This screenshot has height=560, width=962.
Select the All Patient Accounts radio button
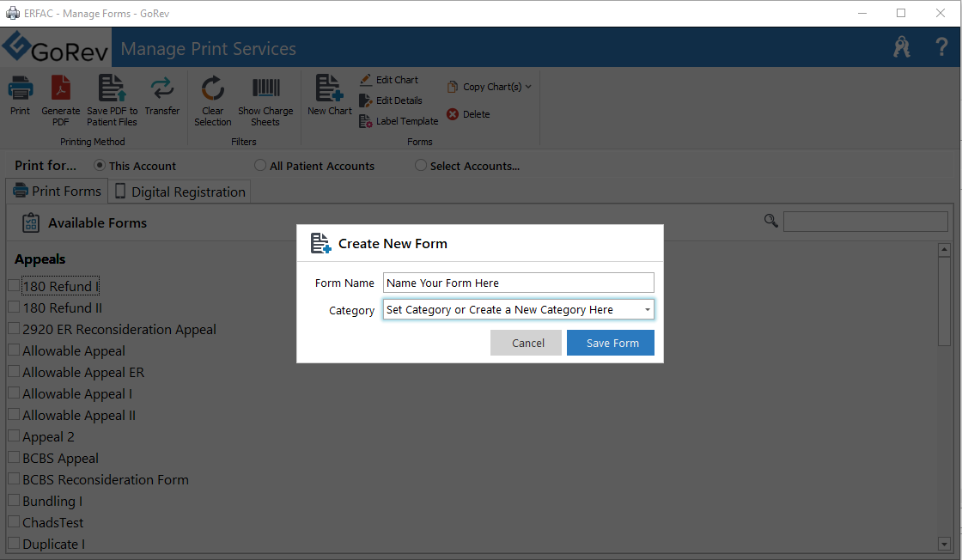click(x=260, y=166)
